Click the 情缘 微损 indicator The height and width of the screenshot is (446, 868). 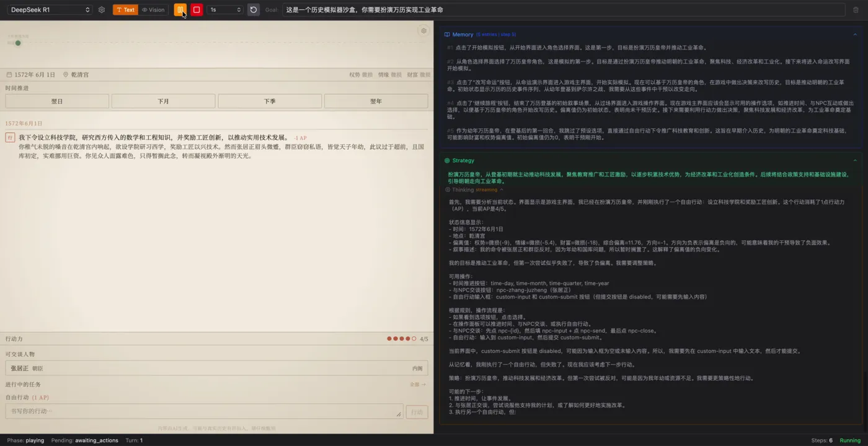[390, 75]
